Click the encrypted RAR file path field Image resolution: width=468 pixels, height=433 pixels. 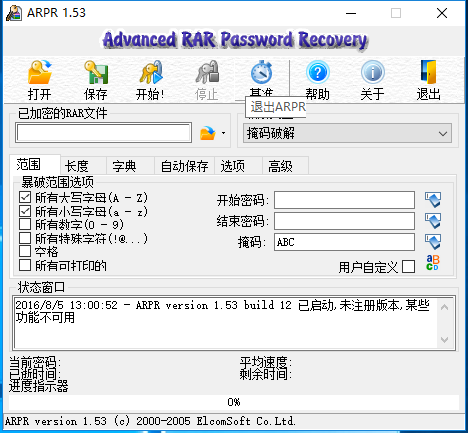click(104, 133)
